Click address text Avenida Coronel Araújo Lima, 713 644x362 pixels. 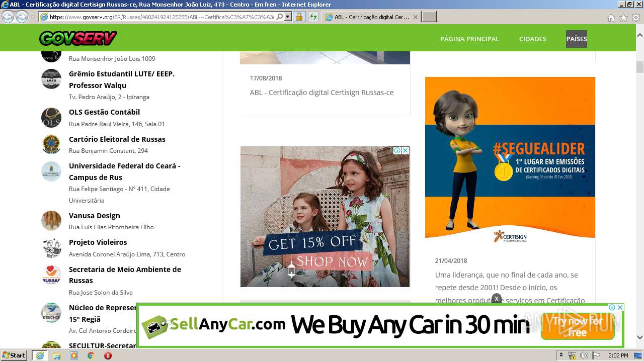(x=127, y=254)
